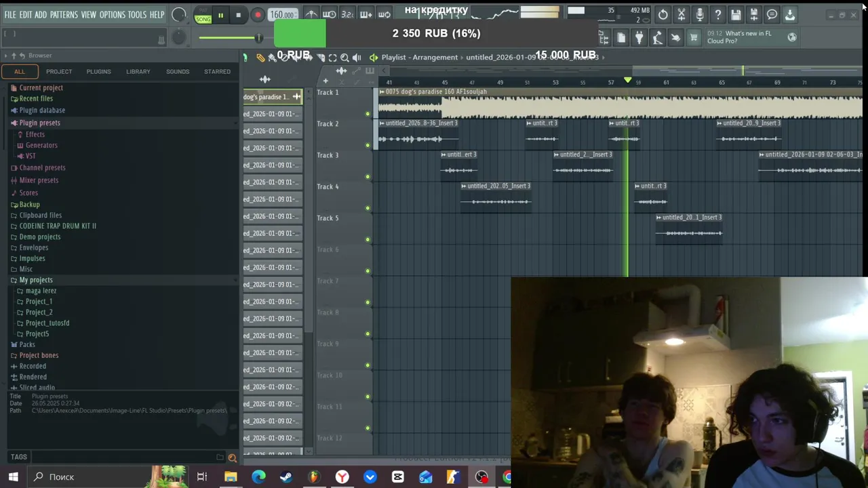
Task: Expand the Plugin database folder
Action: [x=42, y=110]
